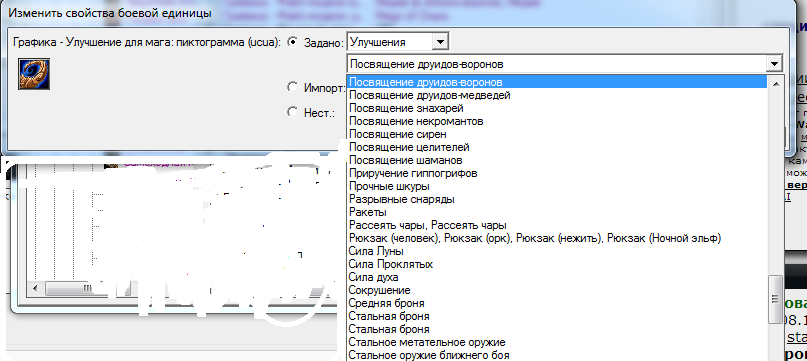
Task: Select the Импорт radio button
Action: [x=293, y=87]
